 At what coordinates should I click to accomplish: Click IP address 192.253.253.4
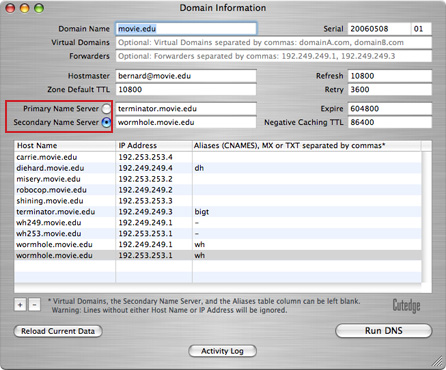145,157
